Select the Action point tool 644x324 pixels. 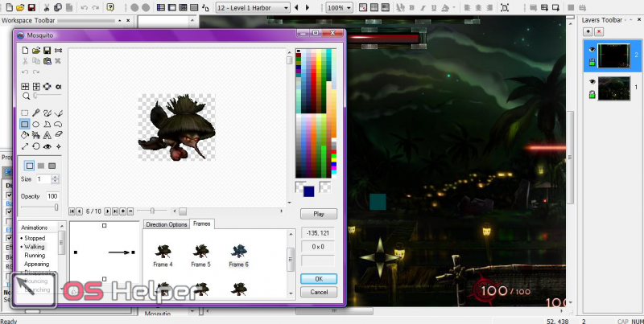click(x=58, y=146)
